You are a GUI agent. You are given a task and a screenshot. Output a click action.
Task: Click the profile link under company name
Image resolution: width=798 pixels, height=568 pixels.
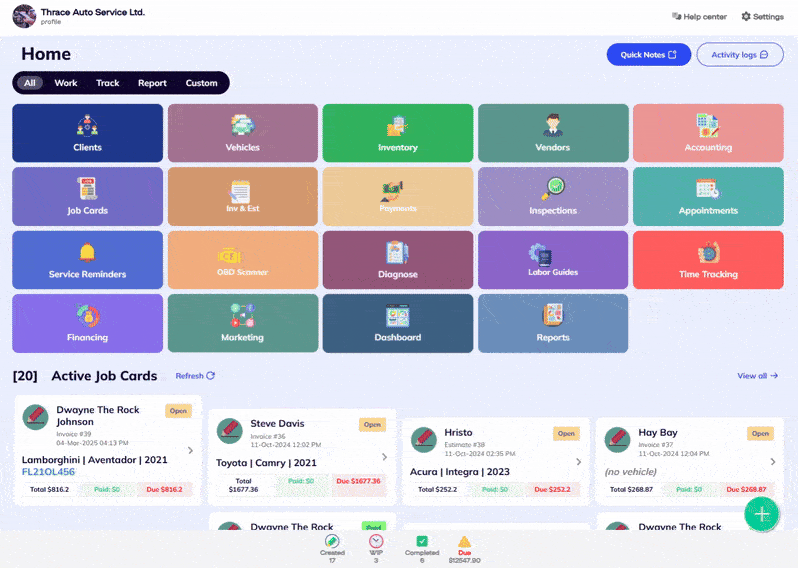click(51, 22)
